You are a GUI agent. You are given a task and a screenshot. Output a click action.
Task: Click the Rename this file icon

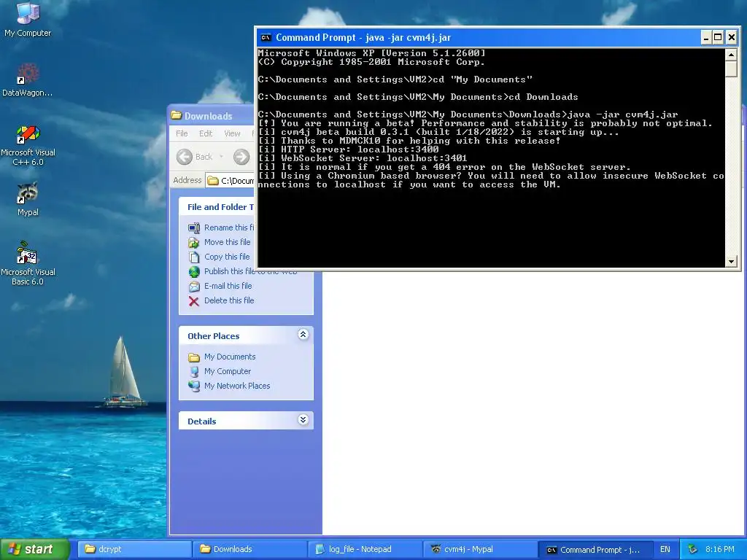pyautogui.click(x=194, y=227)
